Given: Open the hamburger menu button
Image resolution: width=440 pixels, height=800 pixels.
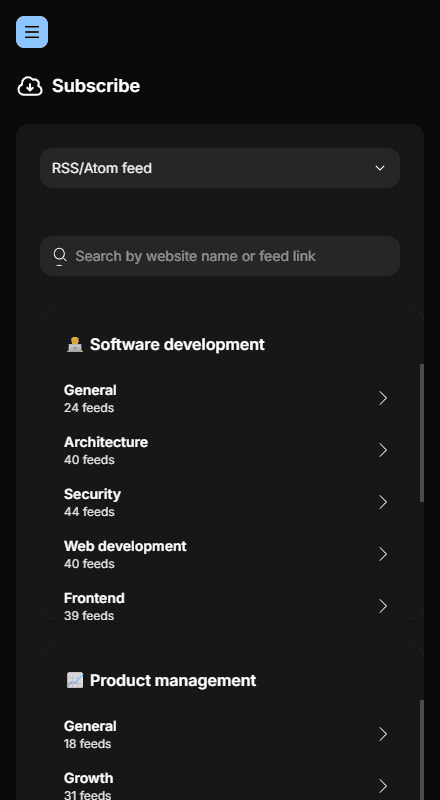Looking at the screenshot, I should [x=32, y=32].
